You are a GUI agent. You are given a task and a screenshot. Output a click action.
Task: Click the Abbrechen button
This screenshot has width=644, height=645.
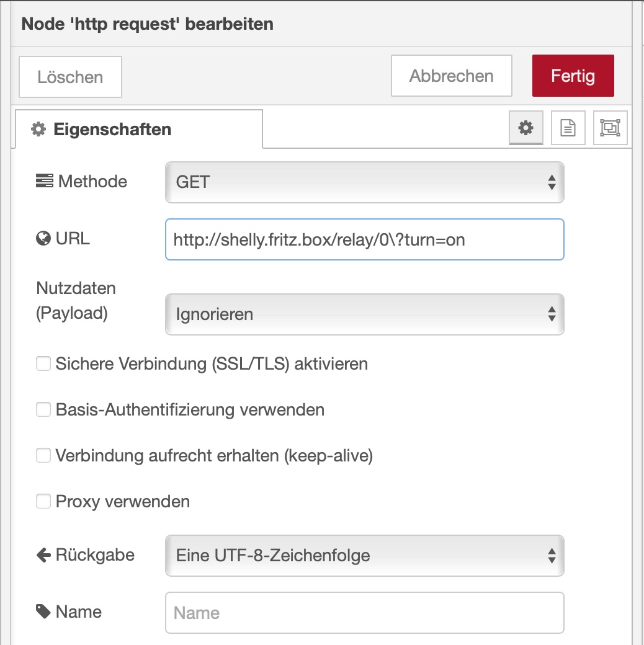pos(451,76)
